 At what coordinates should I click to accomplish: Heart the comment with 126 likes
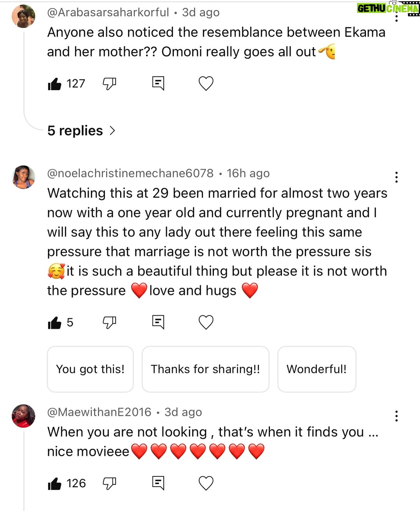point(206,483)
